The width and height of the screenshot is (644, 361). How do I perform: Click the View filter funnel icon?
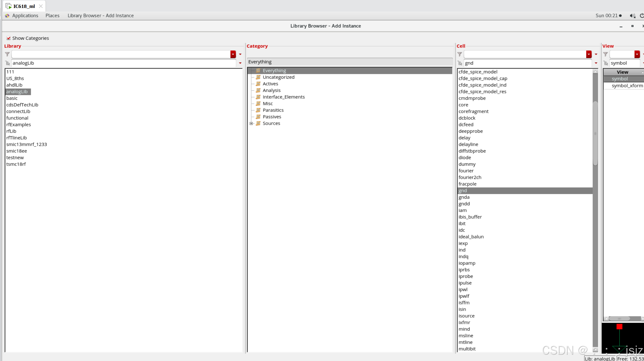pos(606,54)
